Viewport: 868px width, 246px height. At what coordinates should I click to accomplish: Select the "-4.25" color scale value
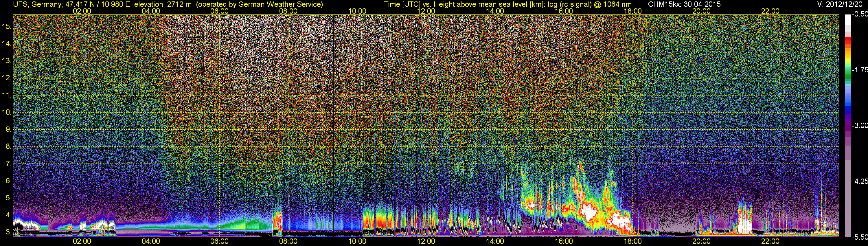pos(860,181)
